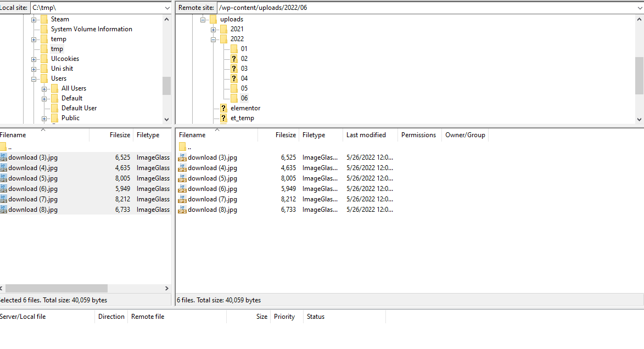
Task: Collapse the remote 2022 folder
Action: pos(213,40)
